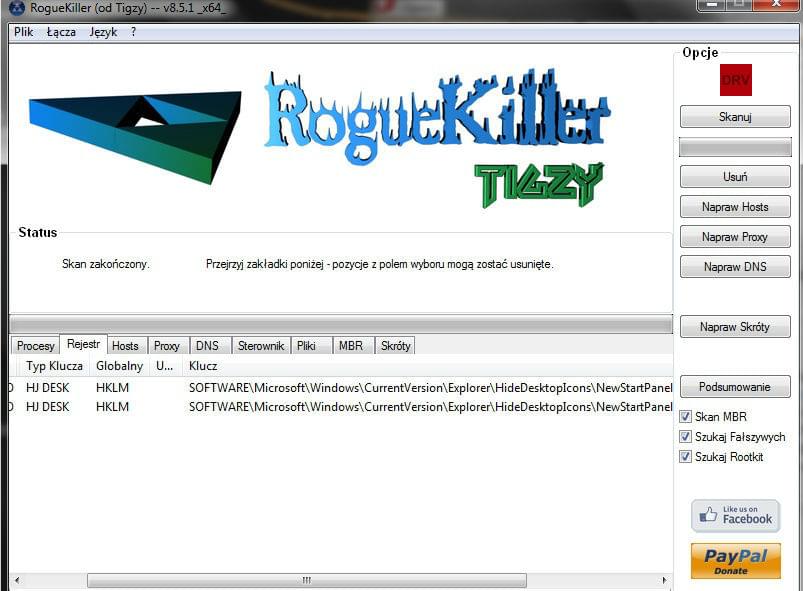Click HKLM in the first registry row
The width and height of the screenshot is (803, 591).
click(x=113, y=388)
